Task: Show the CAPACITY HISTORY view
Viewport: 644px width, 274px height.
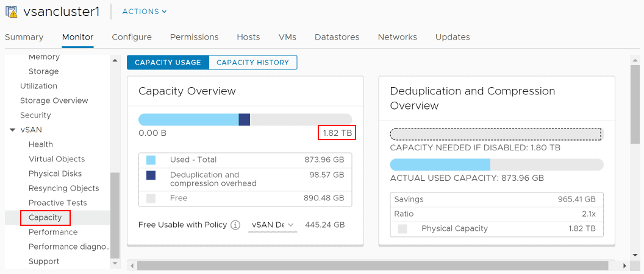Action: pos(252,62)
